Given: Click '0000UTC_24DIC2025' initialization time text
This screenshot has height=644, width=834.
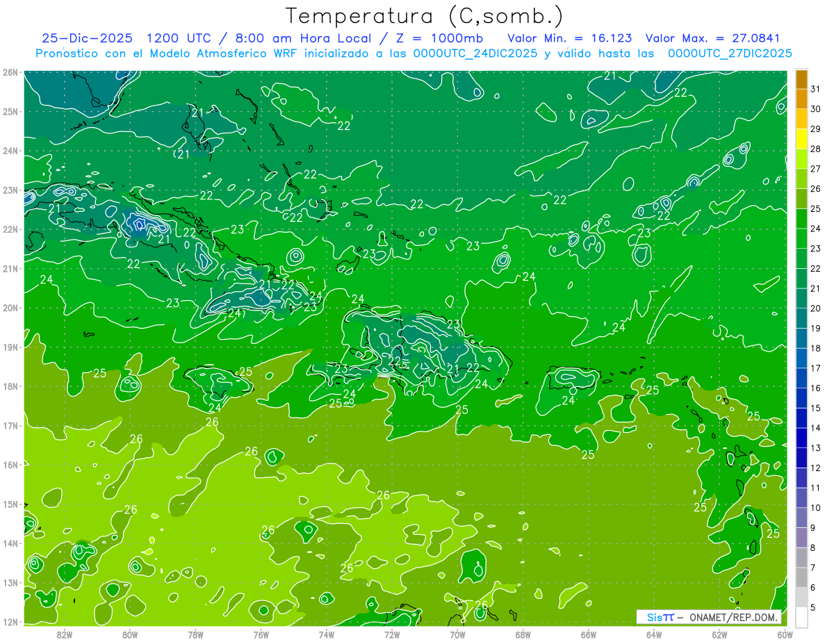Looking at the screenshot, I should [475, 53].
